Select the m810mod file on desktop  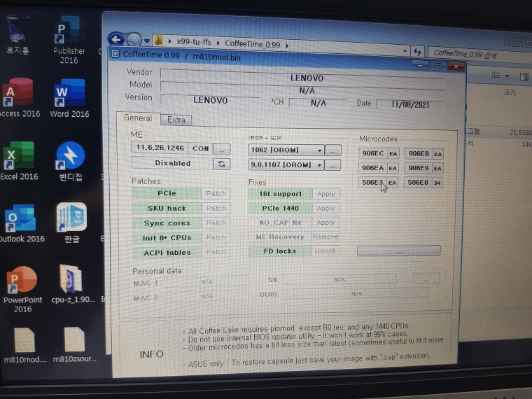click(24, 344)
